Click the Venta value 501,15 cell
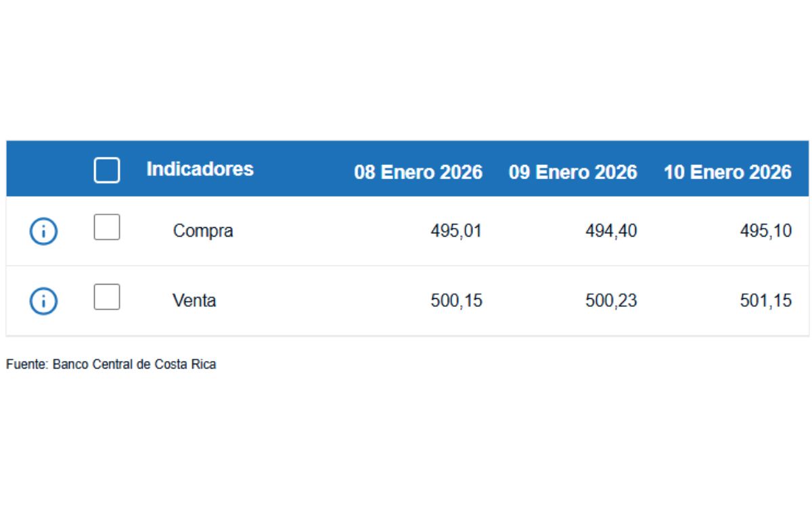Screen dimensions: 812x505 pos(765,300)
